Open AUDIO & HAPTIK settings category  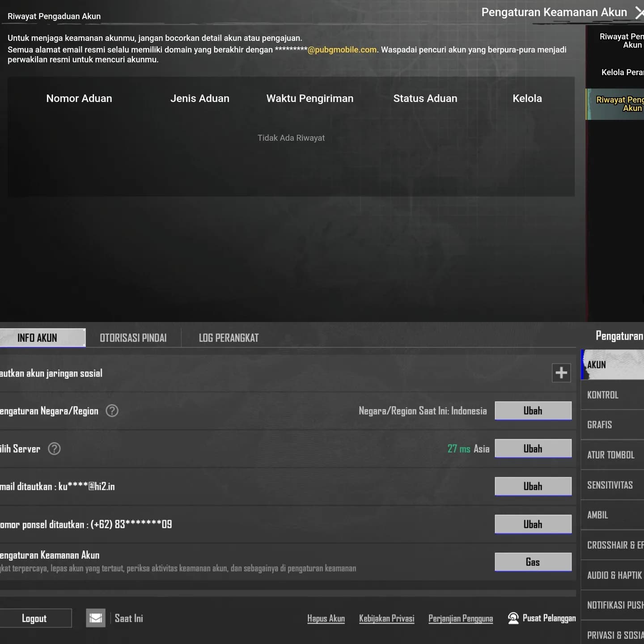612,575
